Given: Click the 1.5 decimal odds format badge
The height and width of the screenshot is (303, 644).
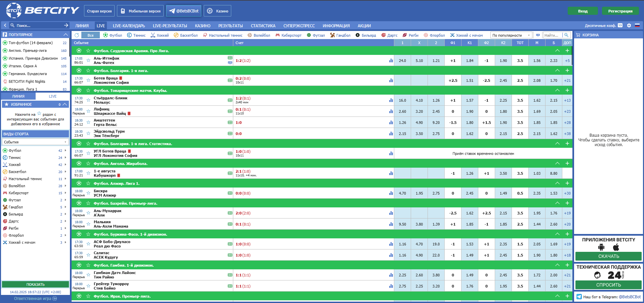Looking at the screenshot, I should pos(620,25).
